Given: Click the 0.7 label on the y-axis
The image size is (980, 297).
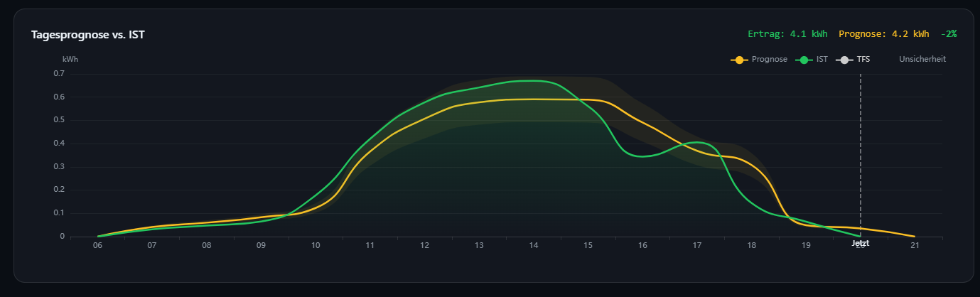Looking at the screenshot, I should click(58, 73).
